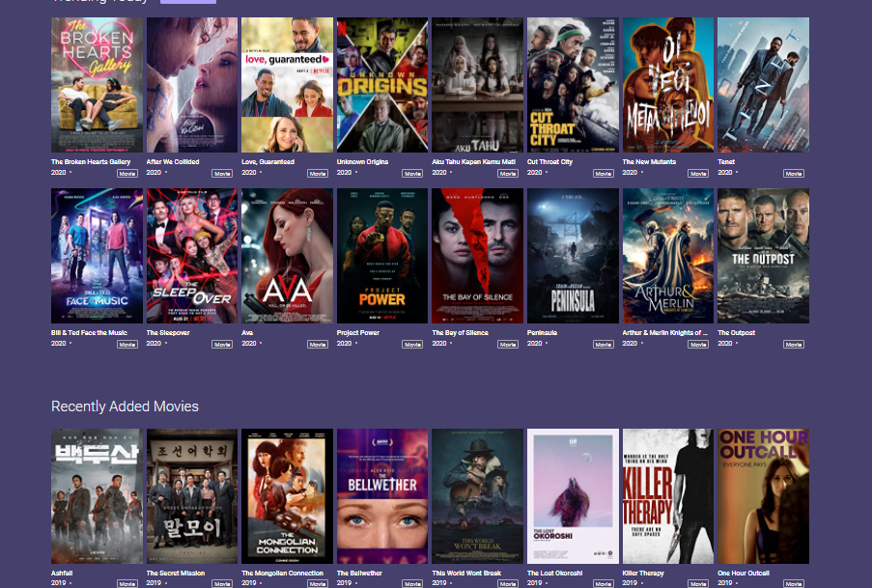
Task: Open Unknown Origins poster
Action: click(382, 85)
